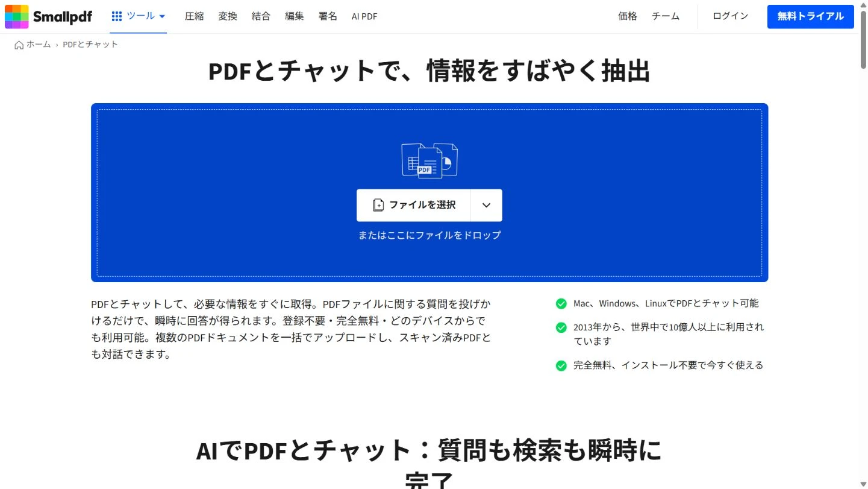Click the ホーム breadcrumb link
The image size is (868, 489).
[39, 44]
